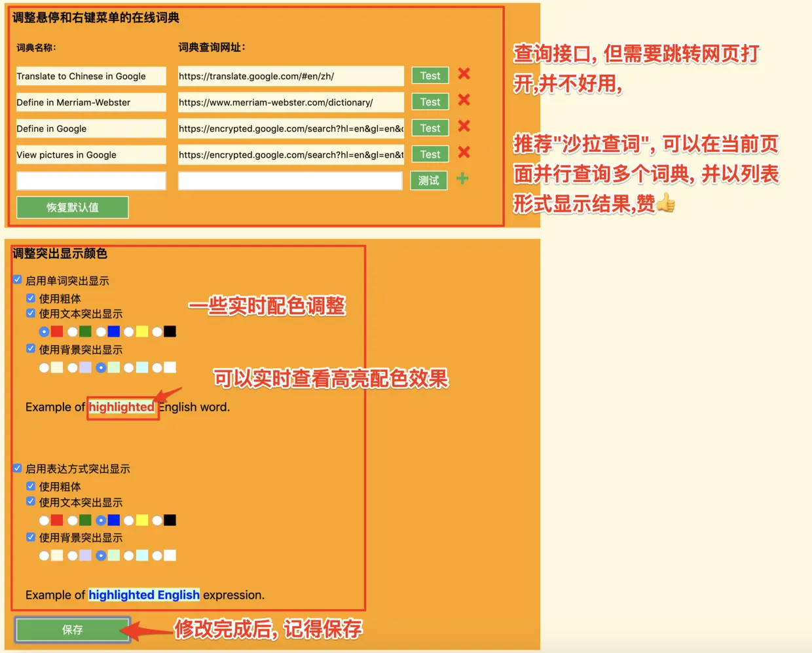This screenshot has width=812, height=653.
Task: Focus the empty dictionary name field
Action: click(x=91, y=181)
